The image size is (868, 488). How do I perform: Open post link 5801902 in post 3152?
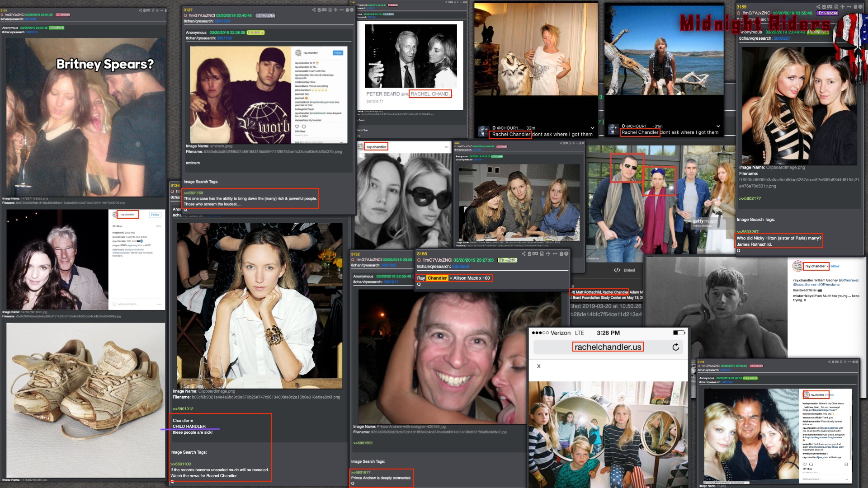(x=389, y=265)
